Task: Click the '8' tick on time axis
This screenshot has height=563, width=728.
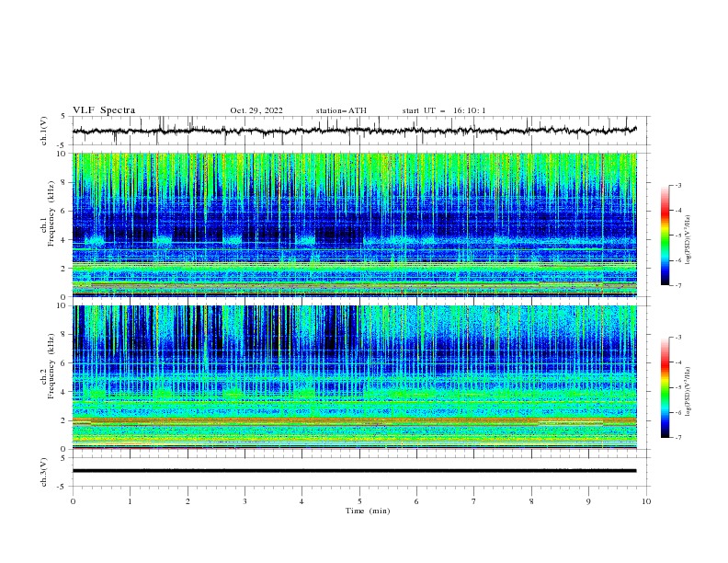Action: 531,501
